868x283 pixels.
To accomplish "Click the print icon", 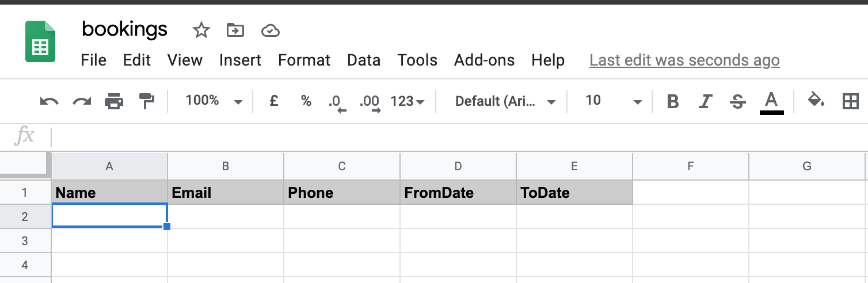I will point(114,102).
